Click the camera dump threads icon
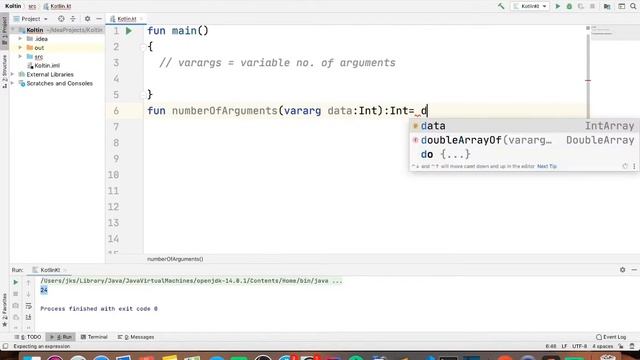 [x=16, y=306]
